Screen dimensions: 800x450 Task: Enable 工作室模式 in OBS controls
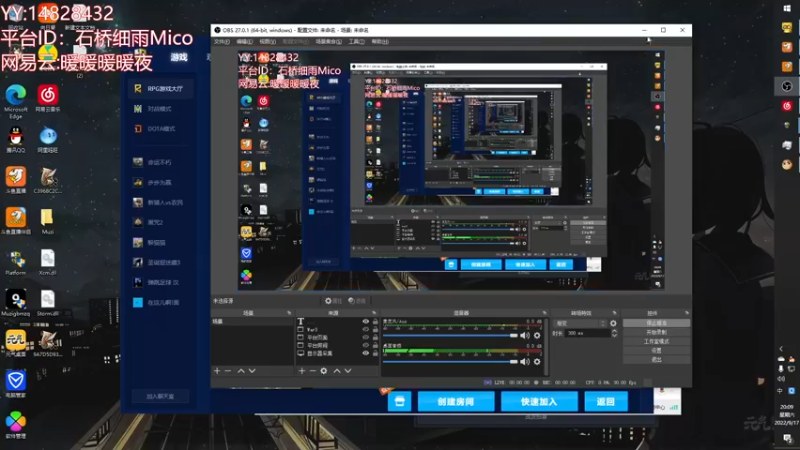[657, 341]
